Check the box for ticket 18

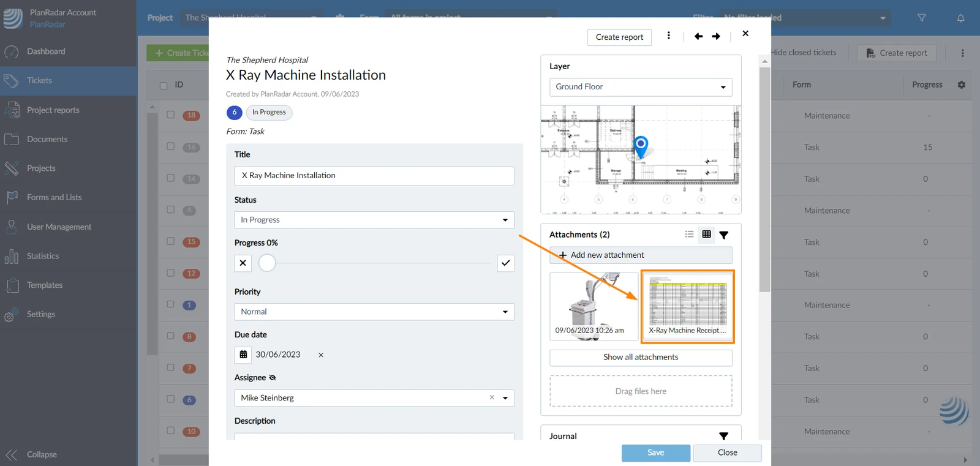point(171,115)
